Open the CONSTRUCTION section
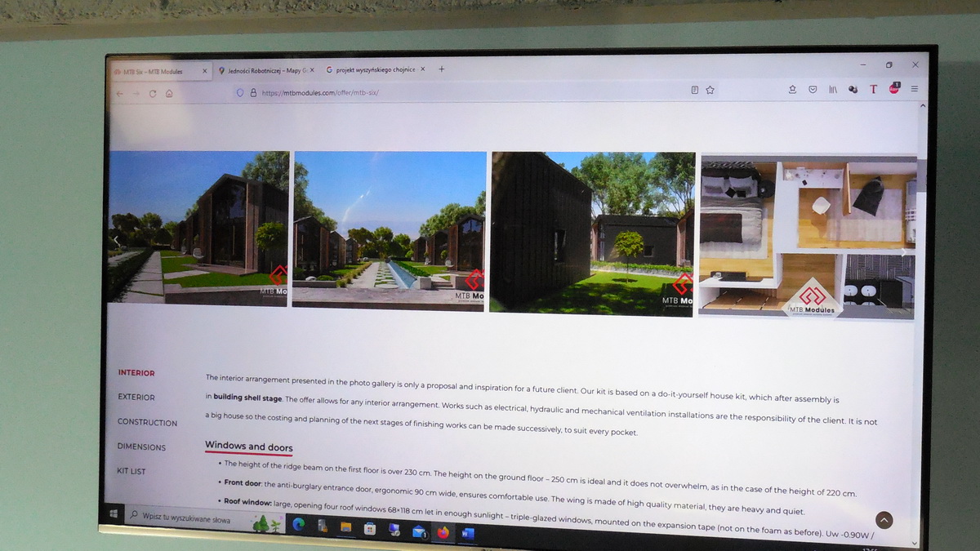980x551 pixels. point(147,422)
